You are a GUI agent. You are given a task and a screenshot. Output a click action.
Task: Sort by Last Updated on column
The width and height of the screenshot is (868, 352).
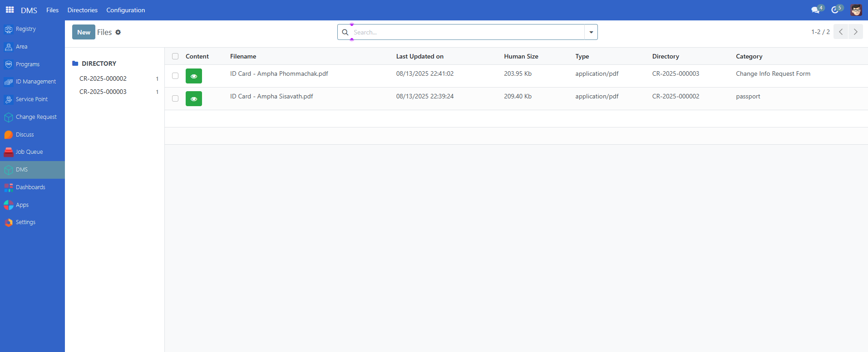point(420,56)
